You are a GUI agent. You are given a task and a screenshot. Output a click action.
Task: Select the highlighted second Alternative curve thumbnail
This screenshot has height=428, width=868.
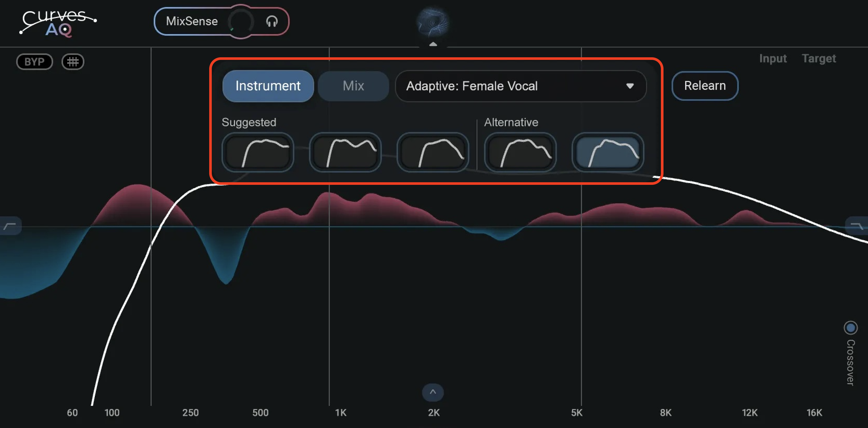click(x=608, y=152)
